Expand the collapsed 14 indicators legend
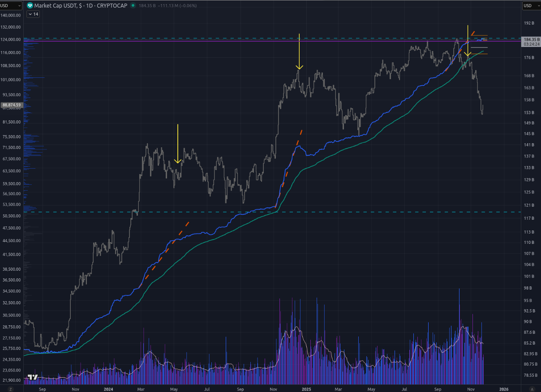Viewport: 541px width, 392px height. point(33,14)
